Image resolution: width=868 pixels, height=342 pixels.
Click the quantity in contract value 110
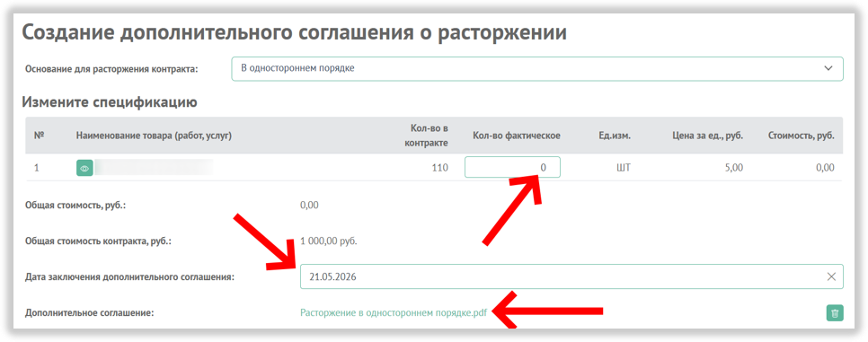click(x=439, y=168)
